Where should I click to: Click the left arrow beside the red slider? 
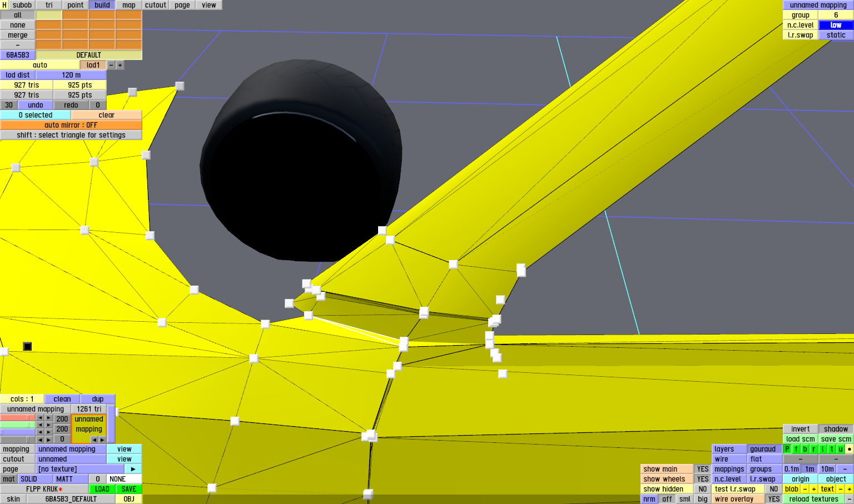pyautogui.click(x=40, y=418)
